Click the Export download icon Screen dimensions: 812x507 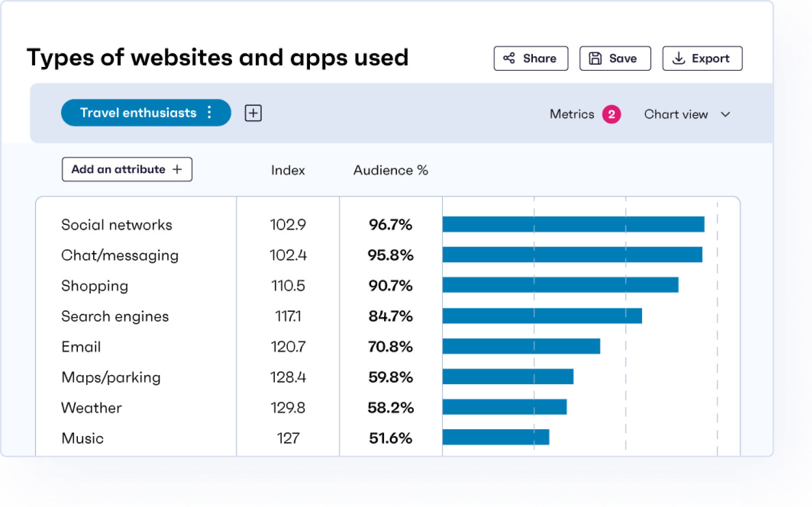coord(678,58)
